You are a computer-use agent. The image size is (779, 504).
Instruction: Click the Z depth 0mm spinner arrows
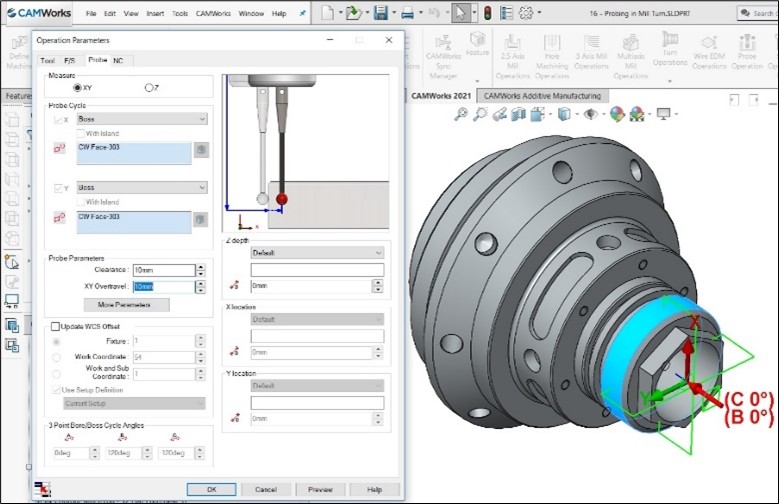(378, 286)
